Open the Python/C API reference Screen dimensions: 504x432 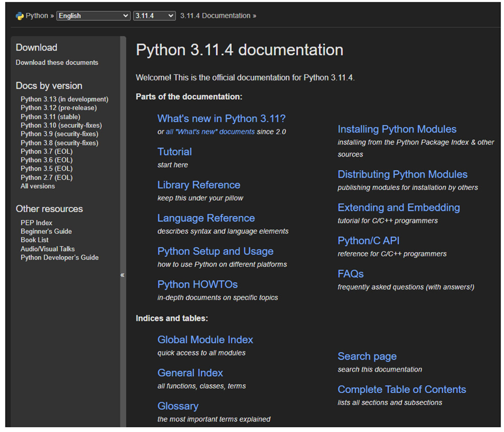click(368, 241)
